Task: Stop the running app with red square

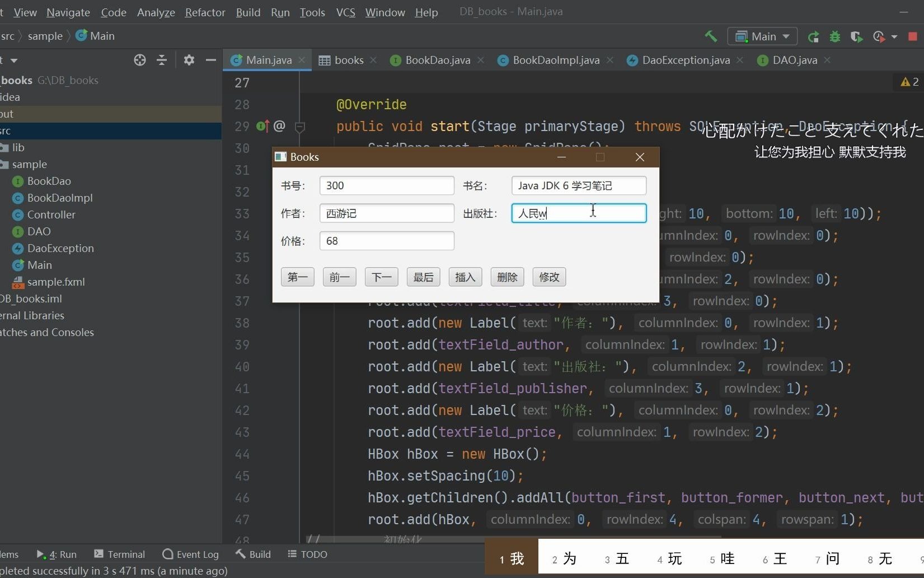Action: pyautogui.click(x=913, y=36)
